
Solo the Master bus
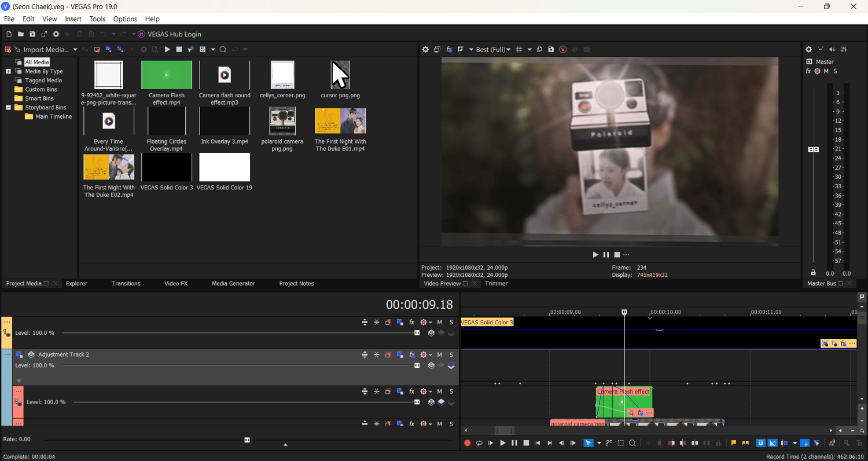pos(835,71)
